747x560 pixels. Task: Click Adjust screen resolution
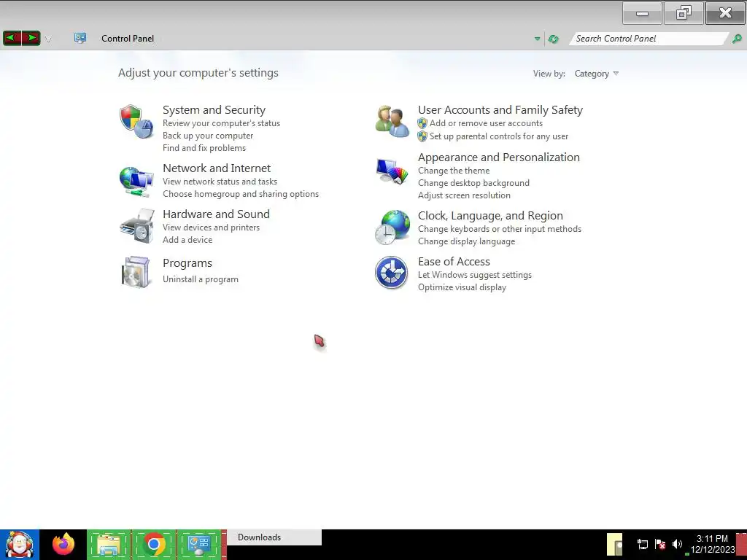pos(464,195)
